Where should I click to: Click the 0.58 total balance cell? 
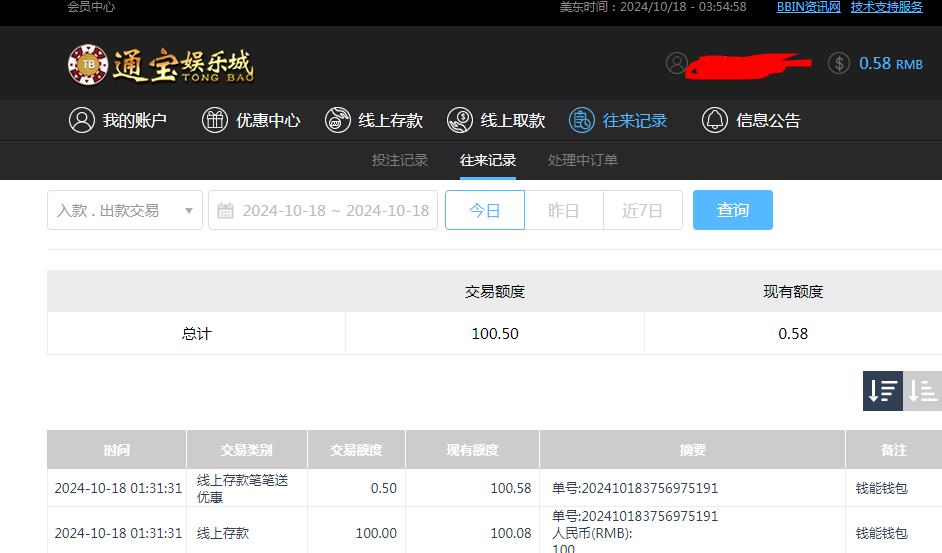pyautogui.click(x=793, y=334)
